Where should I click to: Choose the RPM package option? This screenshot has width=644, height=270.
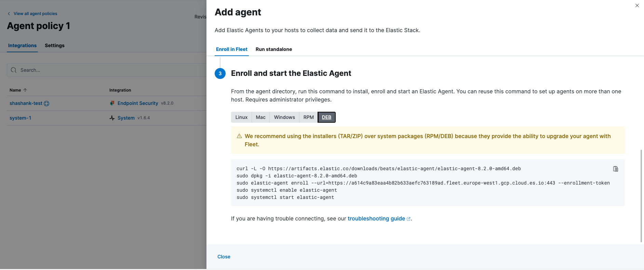click(309, 117)
